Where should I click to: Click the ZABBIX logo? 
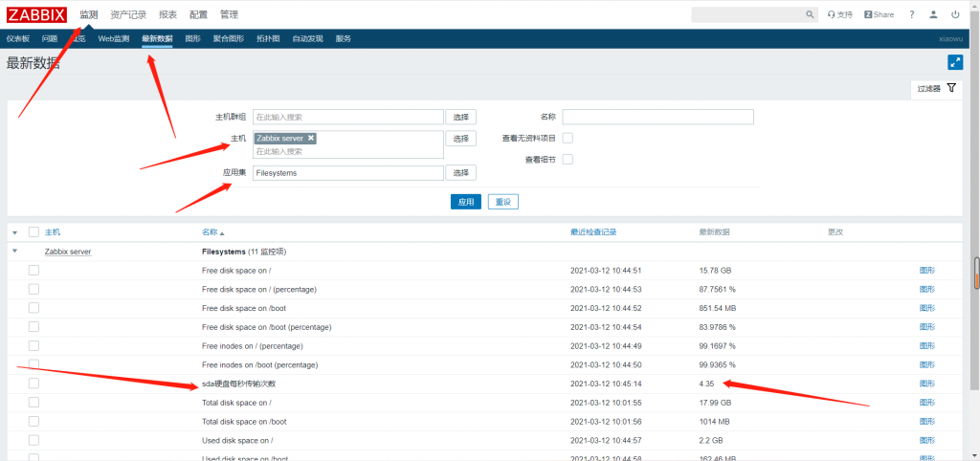coord(37,14)
